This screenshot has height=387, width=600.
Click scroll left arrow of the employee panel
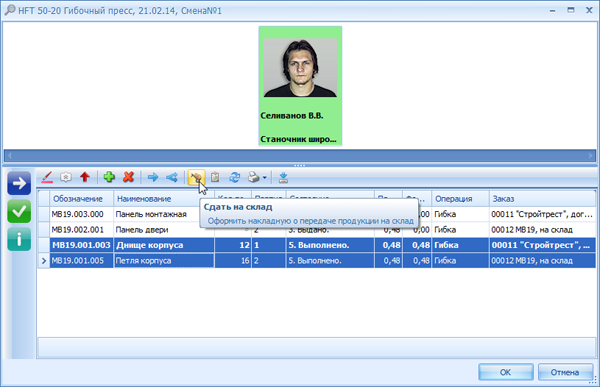(x=9, y=155)
